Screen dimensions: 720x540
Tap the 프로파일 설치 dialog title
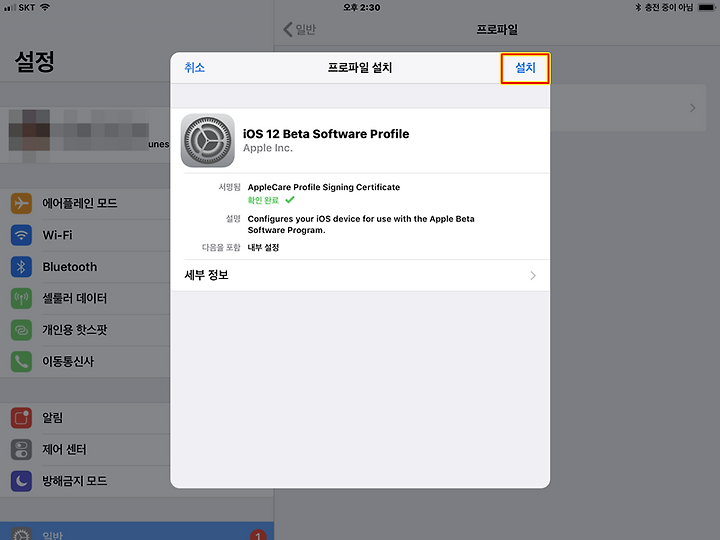pos(360,68)
